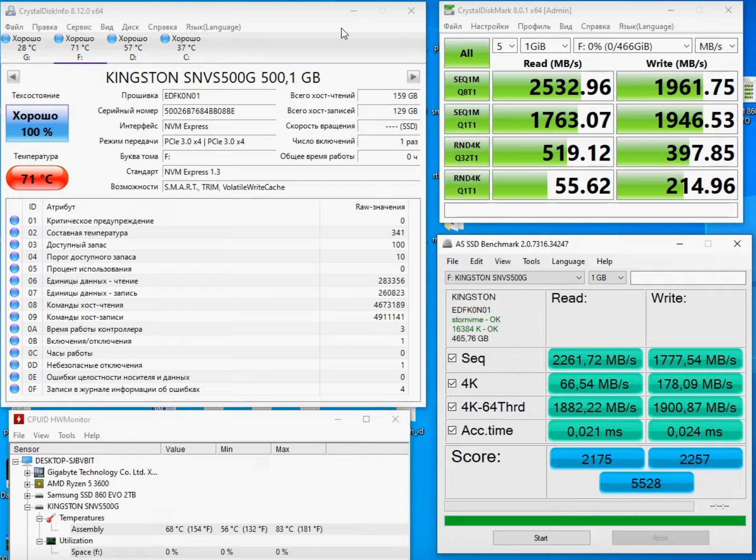Click the serial number field 50026B7684BB08BE

click(219, 111)
